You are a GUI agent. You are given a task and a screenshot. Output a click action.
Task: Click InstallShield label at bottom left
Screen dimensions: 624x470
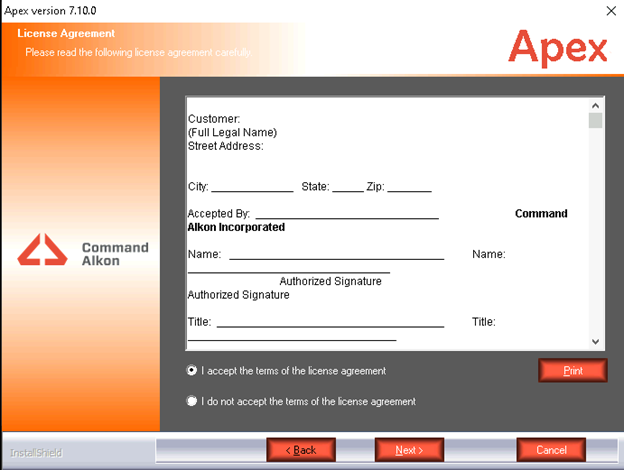point(36,453)
